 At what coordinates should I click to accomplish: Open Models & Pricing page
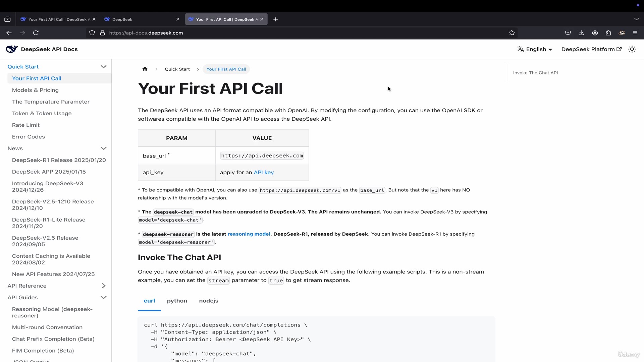point(35,90)
